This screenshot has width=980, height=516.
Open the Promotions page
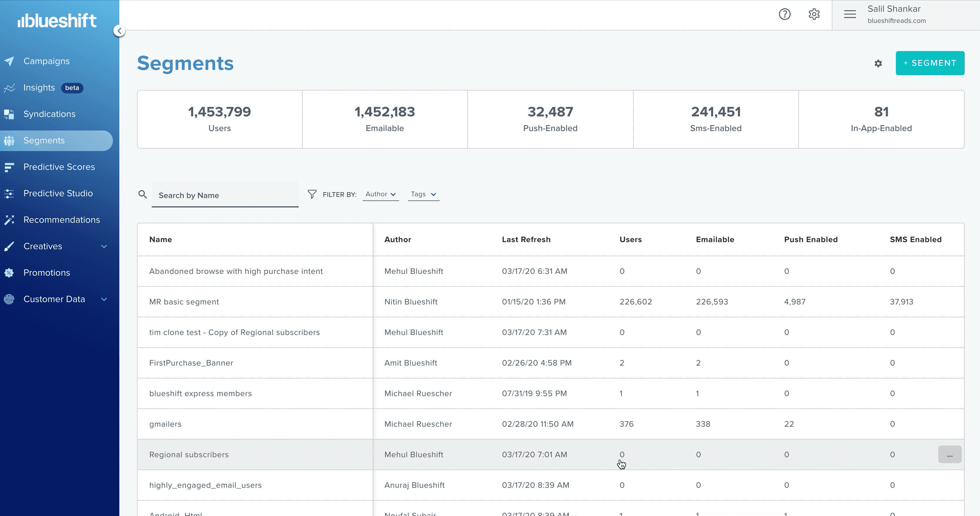click(47, 273)
